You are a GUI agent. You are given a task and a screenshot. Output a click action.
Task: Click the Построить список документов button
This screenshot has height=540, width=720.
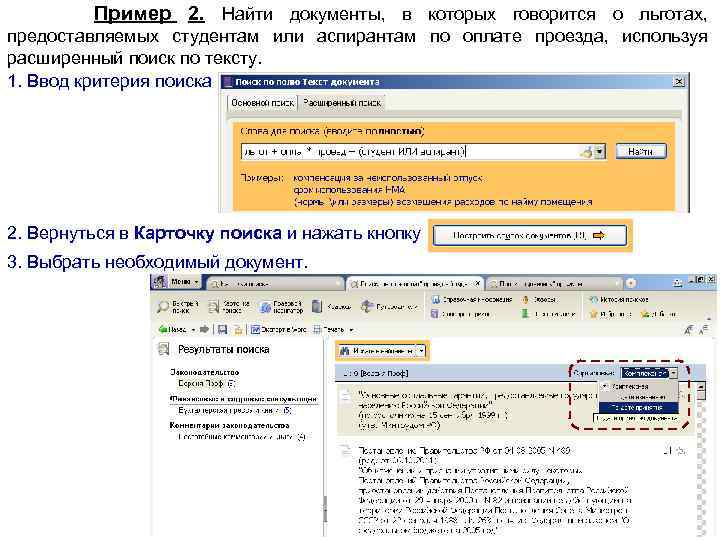point(529,236)
